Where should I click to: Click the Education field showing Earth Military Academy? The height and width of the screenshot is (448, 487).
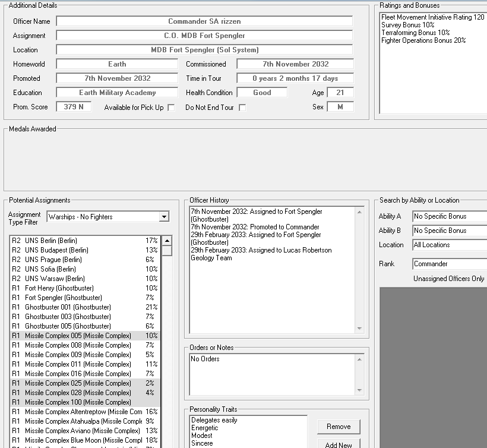117,93
